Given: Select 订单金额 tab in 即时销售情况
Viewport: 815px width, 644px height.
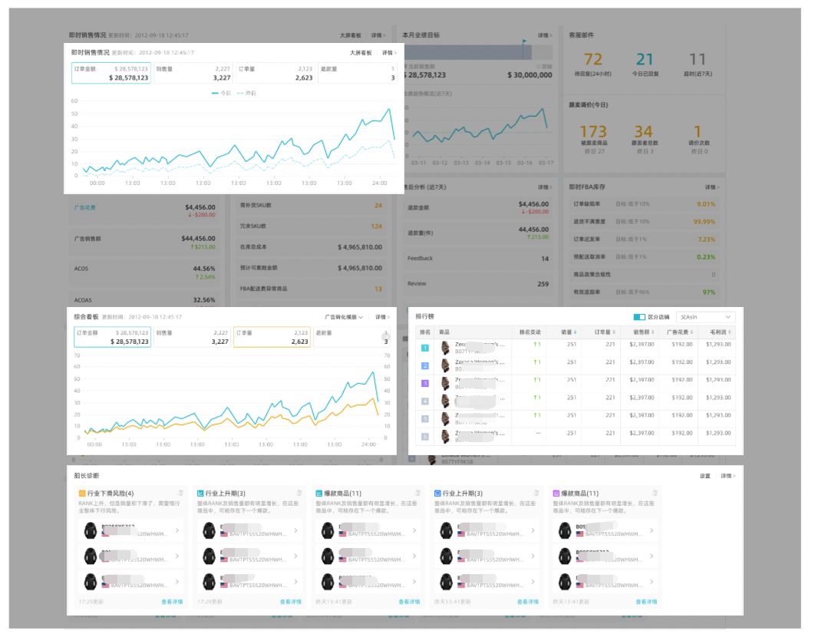Looking at the screenshot, I should click(111, 73).
